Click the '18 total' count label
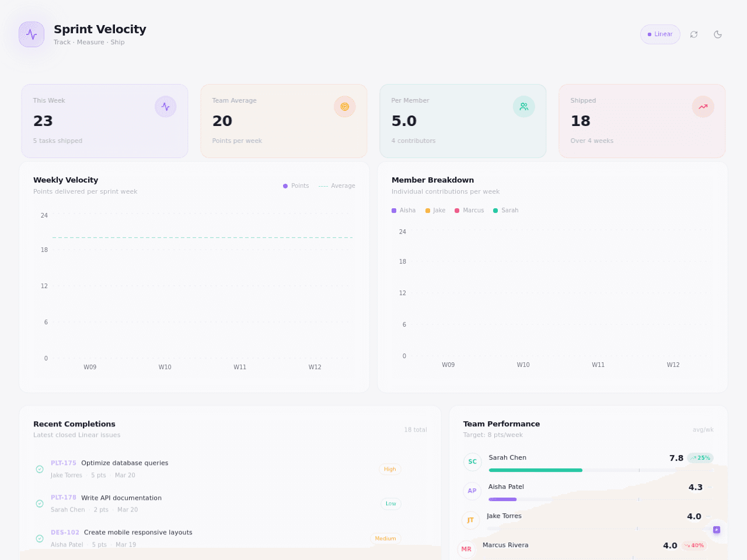 [x=416, y=430]
